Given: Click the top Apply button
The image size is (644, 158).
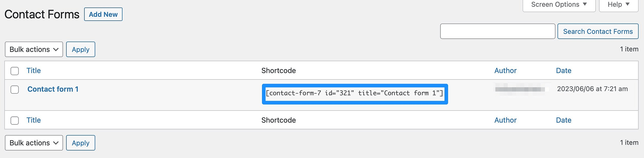Looking at the screenshot, I should tap(81, 49).
